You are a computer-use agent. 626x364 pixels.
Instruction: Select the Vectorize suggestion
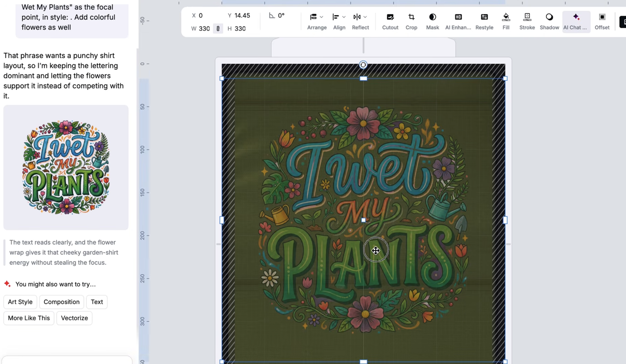tap(74, 318)
